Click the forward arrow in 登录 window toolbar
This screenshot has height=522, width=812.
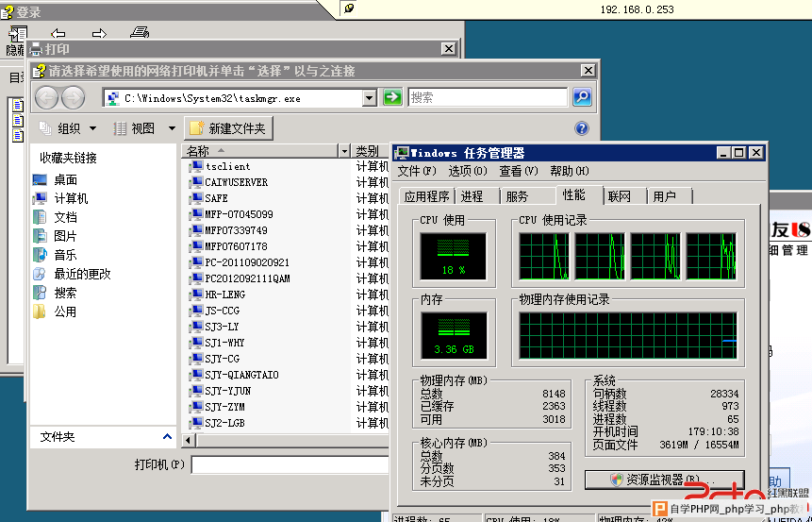(99, 34)
